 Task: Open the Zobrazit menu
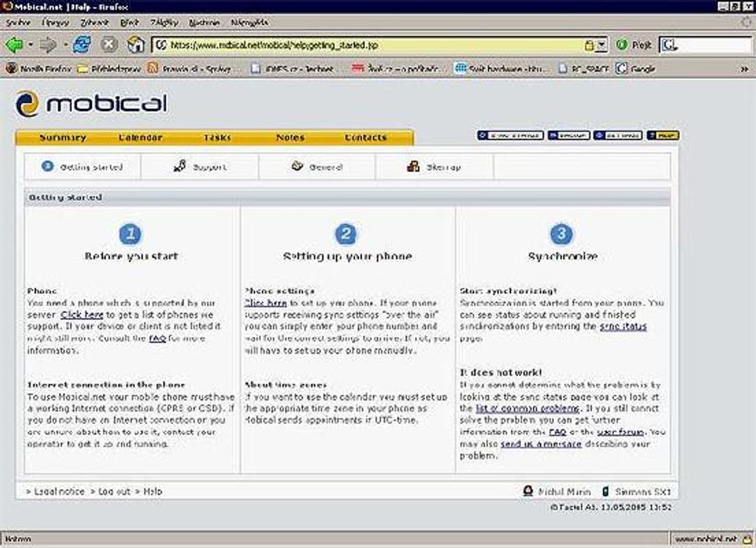94,22
